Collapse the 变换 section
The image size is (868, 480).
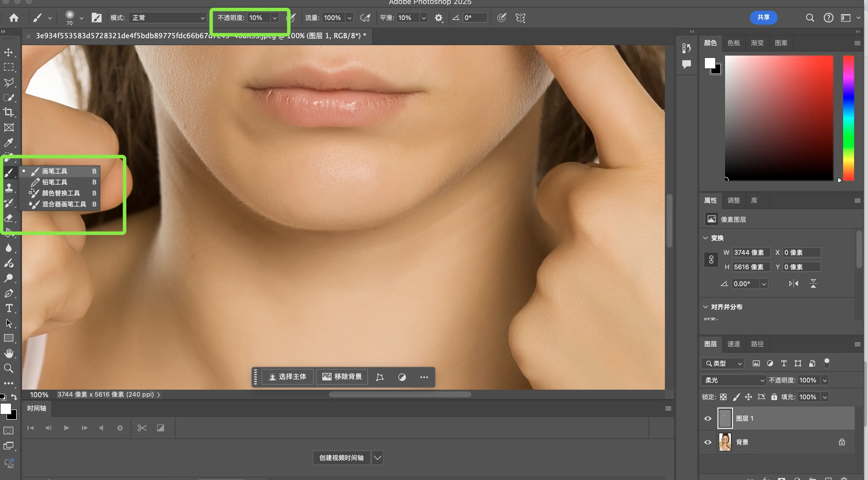705,238
